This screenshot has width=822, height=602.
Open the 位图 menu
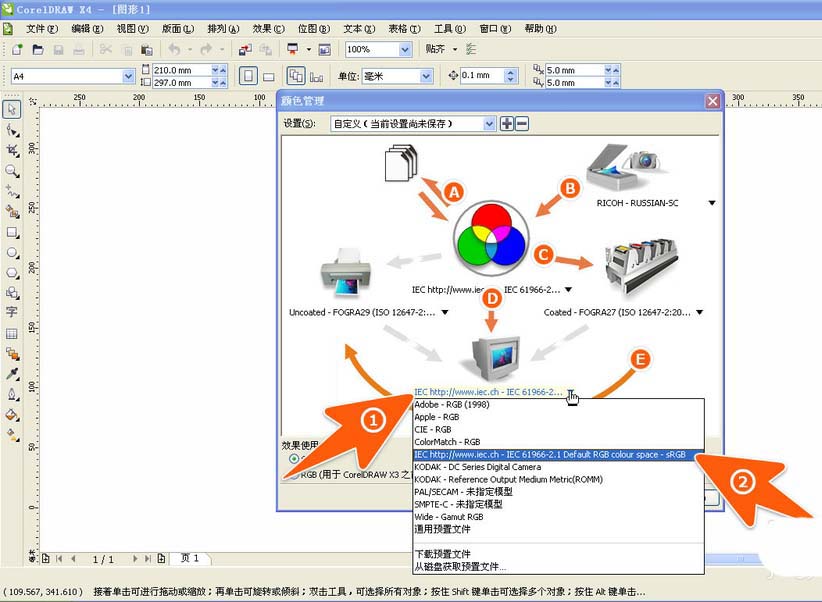(312, 29)
